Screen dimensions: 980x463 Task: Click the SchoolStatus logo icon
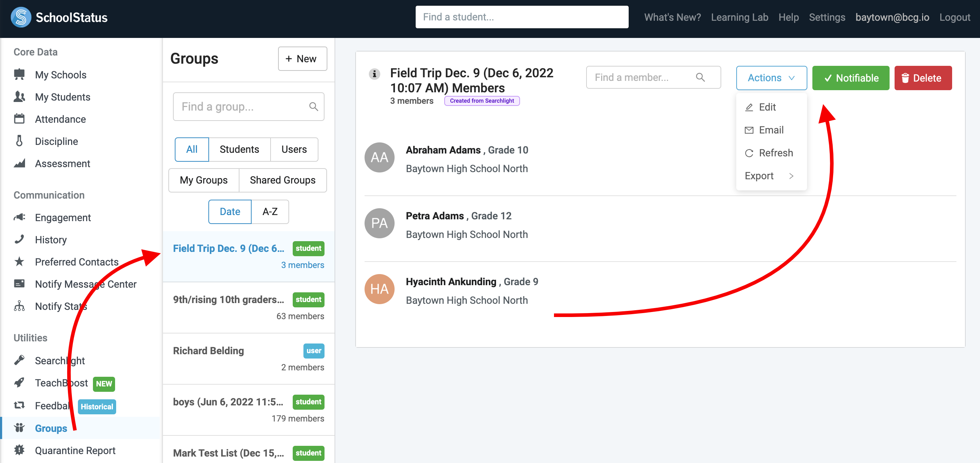tap(21, 17)
